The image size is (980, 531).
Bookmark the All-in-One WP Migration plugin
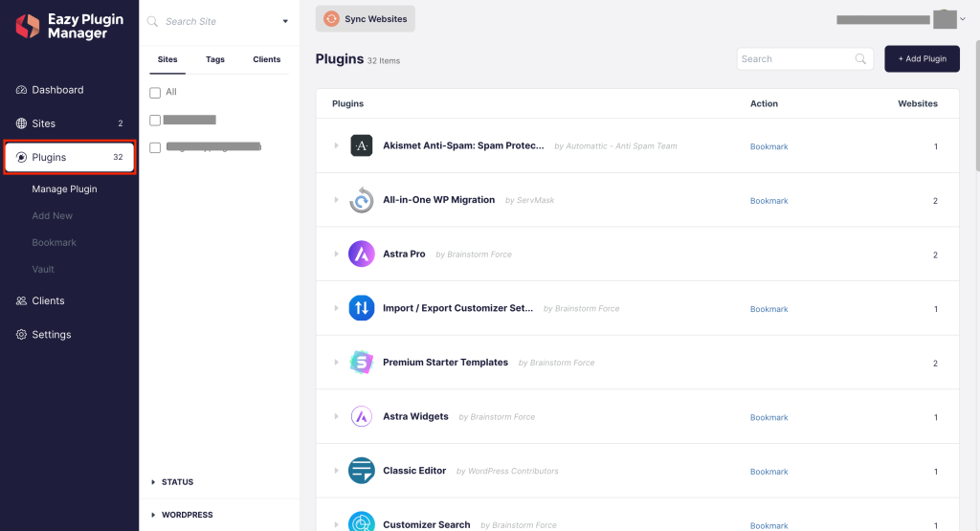tap(768, 201)
